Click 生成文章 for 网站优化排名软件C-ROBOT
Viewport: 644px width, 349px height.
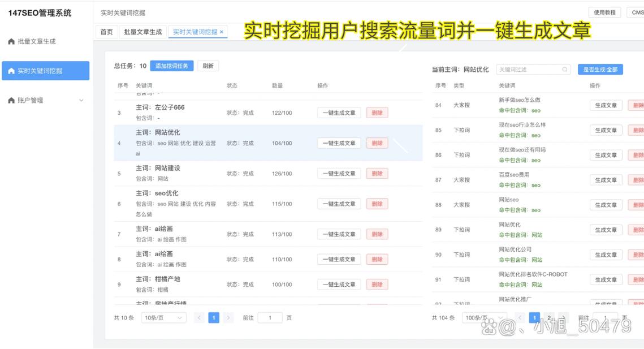606,279
